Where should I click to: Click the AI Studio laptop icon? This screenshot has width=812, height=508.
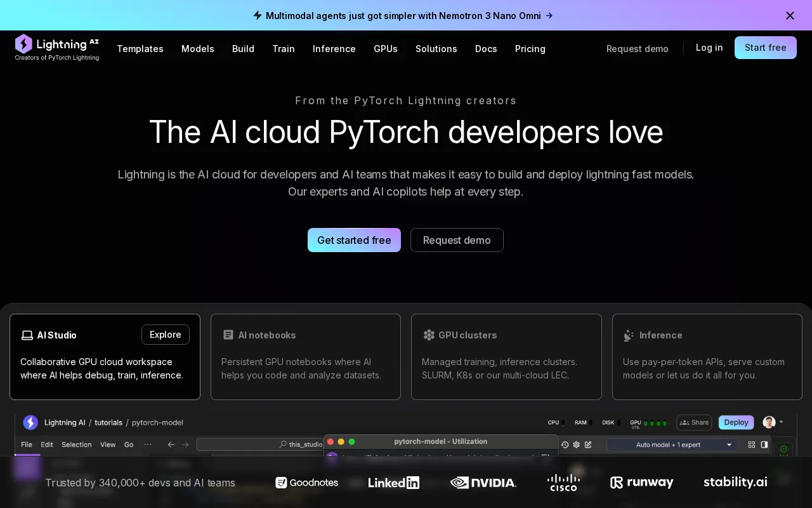27,335
